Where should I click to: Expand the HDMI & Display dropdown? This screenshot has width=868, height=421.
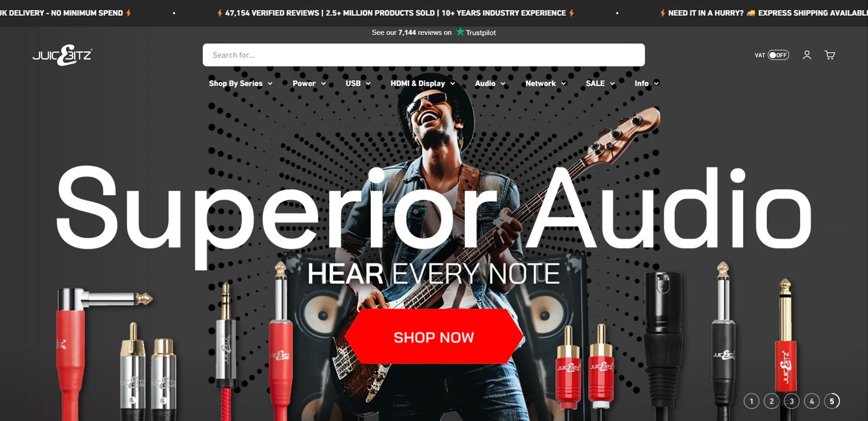[423, 83]
